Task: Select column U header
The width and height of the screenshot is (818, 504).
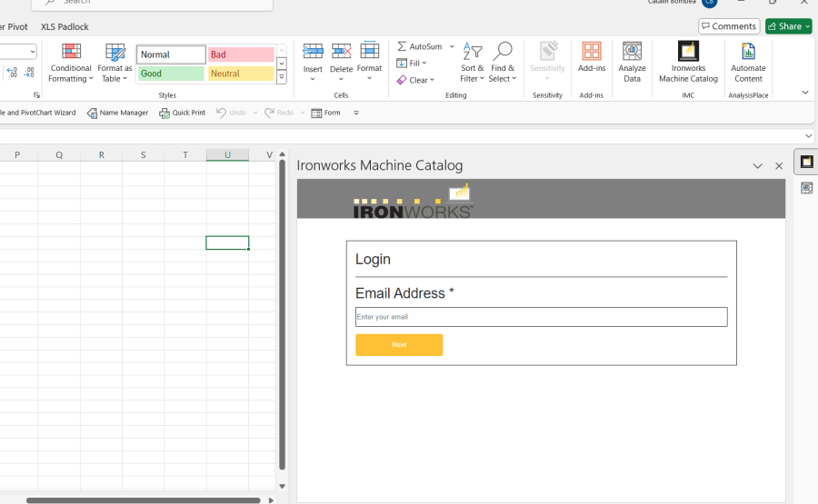Action: (227, 154)
